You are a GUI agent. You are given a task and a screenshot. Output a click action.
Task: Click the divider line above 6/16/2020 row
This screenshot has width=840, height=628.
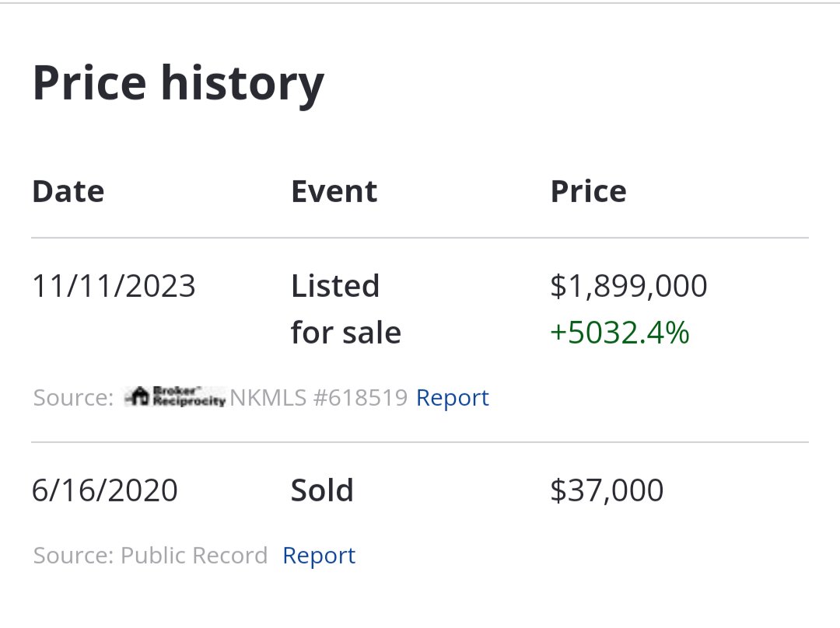pos(420,442)
